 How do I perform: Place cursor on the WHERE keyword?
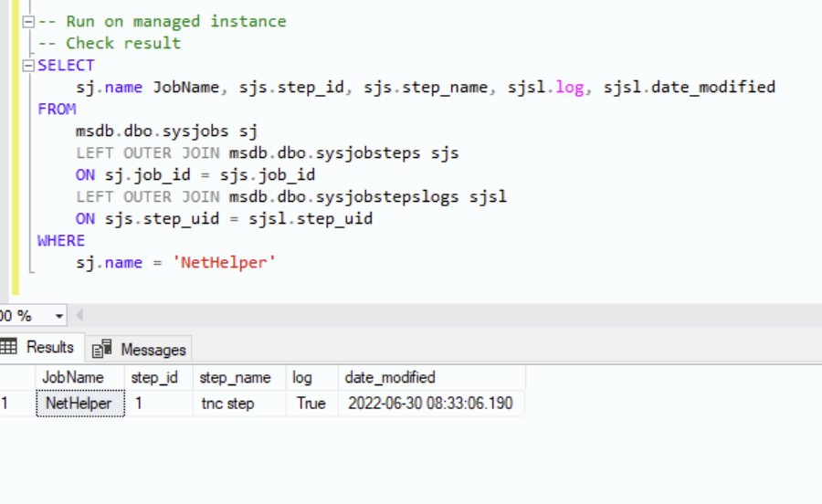coord(61,240)
